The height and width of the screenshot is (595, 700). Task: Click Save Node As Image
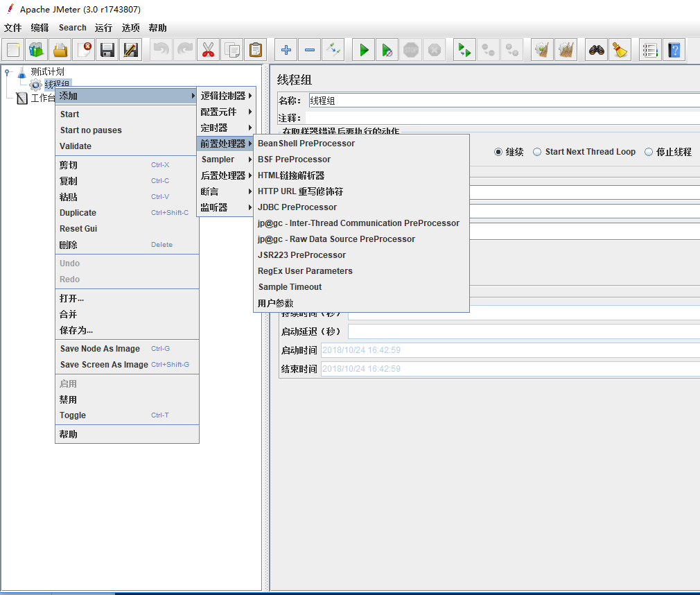(x=127, y=348)
